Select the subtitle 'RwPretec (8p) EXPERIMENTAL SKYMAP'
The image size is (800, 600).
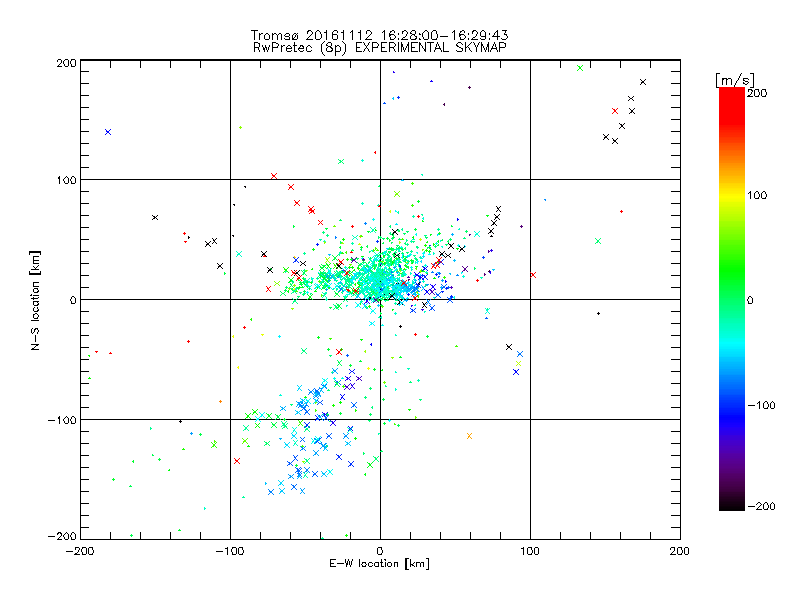[380, 48]
